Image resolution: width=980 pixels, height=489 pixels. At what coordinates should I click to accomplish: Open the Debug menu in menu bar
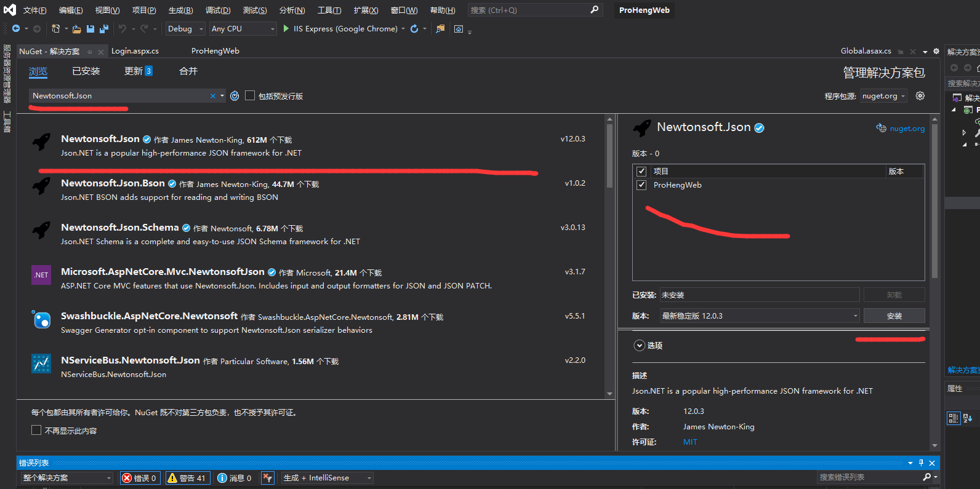pos(217,10)
